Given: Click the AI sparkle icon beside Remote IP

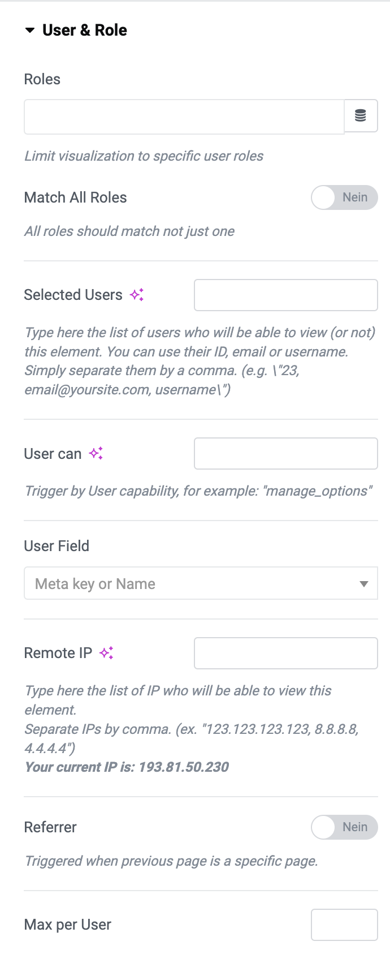Looking at the screenshot, I should point(106,653).
